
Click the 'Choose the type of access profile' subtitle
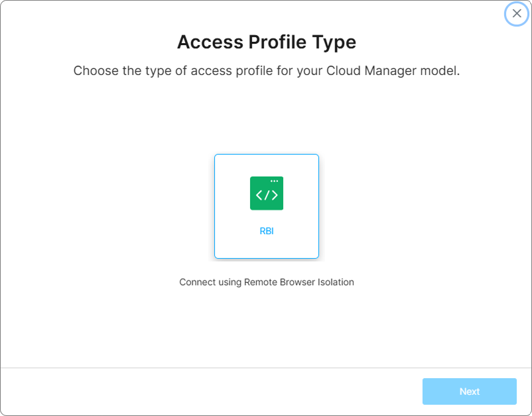[267, 71]
